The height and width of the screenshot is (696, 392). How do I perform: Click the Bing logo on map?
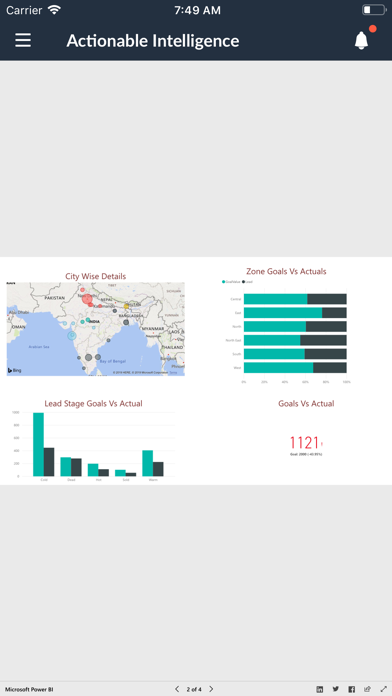[x=15, y=370]
